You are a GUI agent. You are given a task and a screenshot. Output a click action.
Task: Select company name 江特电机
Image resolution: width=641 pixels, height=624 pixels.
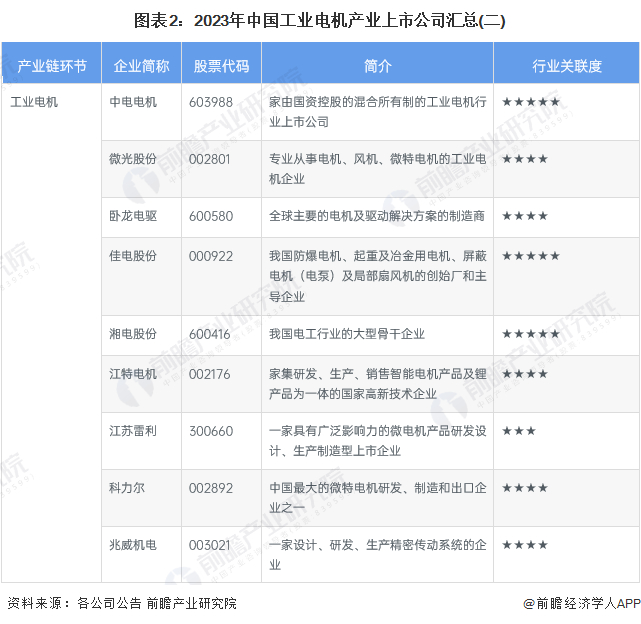133,374
